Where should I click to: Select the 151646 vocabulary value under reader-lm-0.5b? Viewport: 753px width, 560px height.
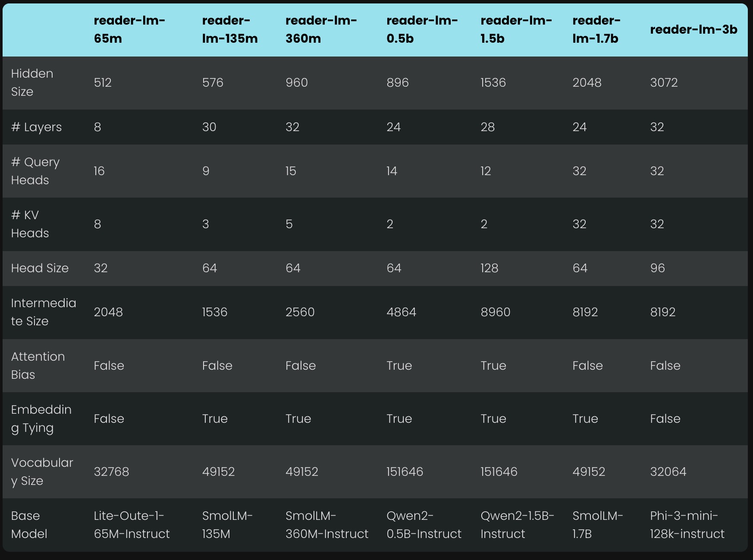click(405, 472)
